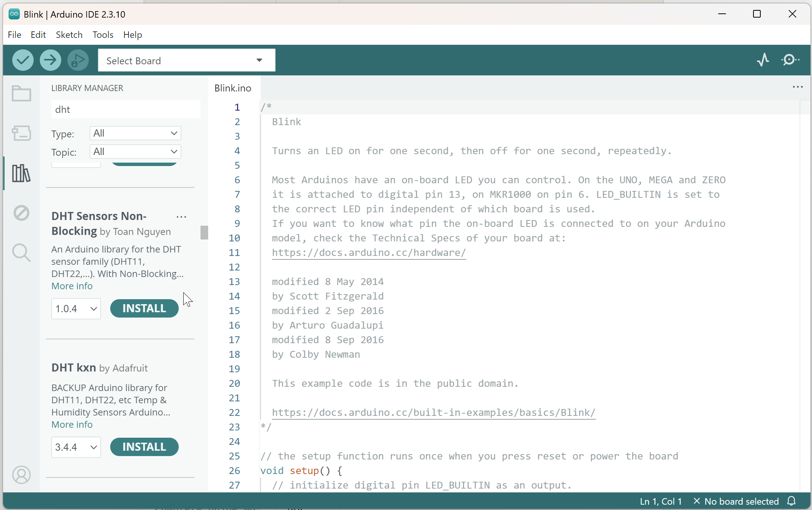Screen dimensions: 812x510
Task: Click the notifications bell in status bar
Action: click(x=792, y=501)
